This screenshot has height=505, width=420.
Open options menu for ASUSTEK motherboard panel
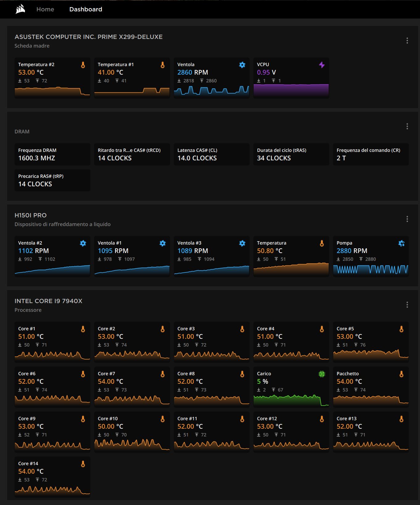[x=407, y=40]
